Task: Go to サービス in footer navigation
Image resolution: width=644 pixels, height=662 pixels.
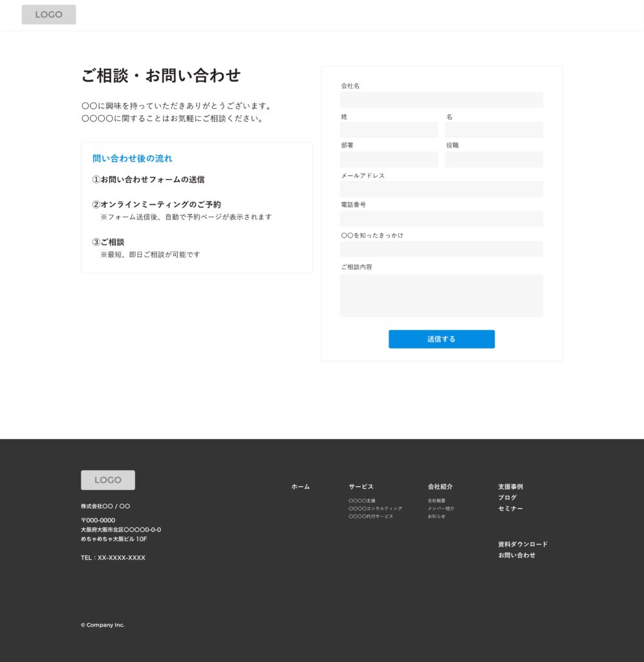Action: tap(361, 487)
